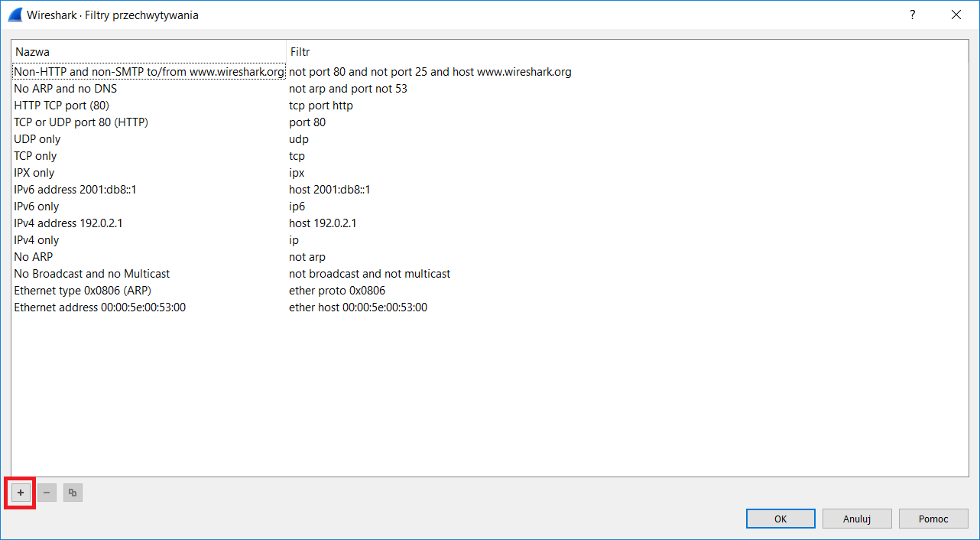
Task: Select the IPv4 only filter name
Action: [x=37, y=240]
